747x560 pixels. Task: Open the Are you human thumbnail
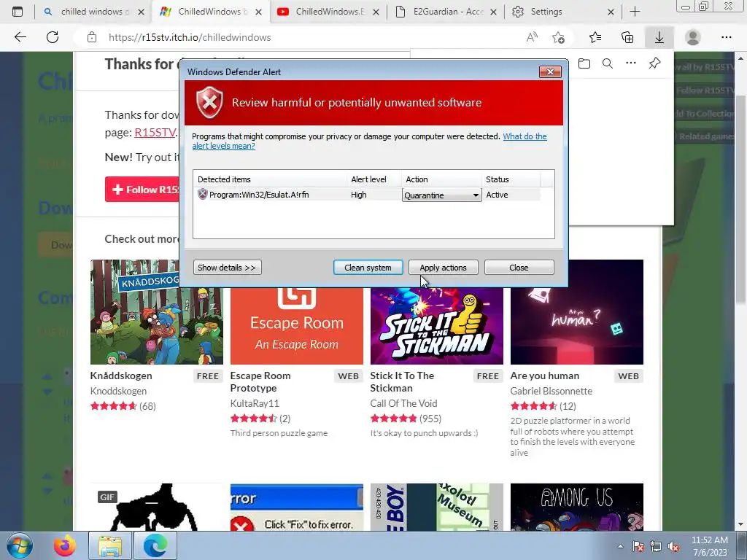coord(577,312)
